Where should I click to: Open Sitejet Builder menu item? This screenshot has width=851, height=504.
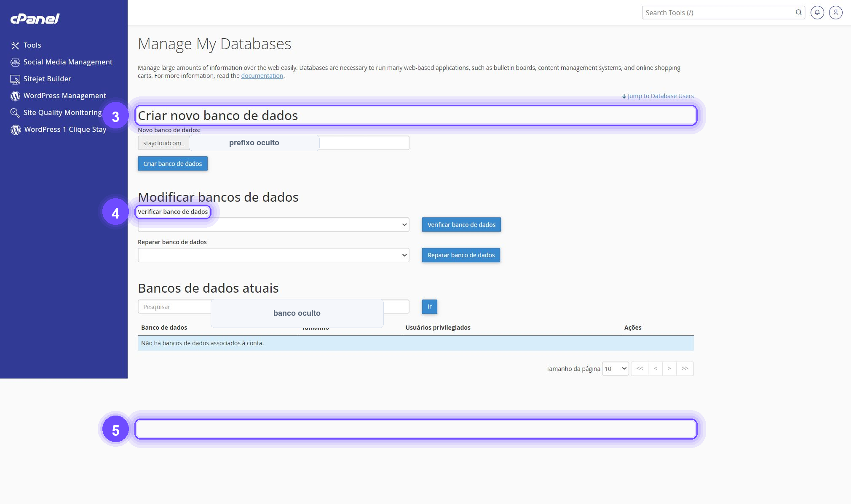coord(47,79)
